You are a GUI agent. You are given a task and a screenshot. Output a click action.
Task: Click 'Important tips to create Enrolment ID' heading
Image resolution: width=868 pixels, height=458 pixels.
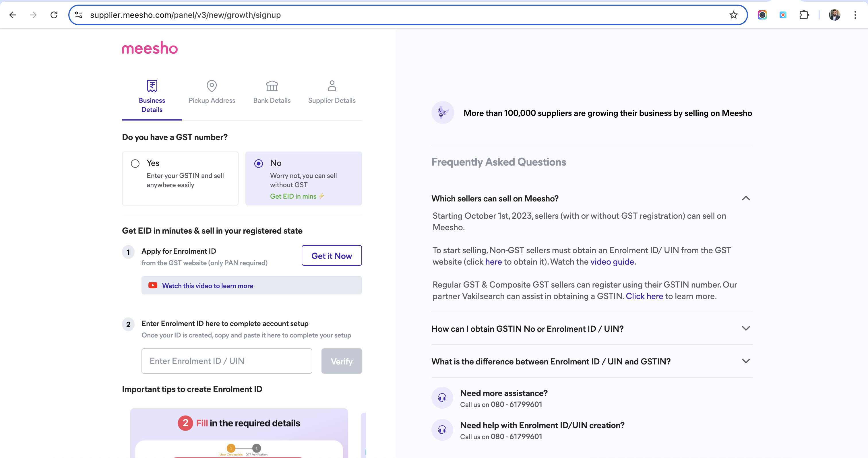point(192,389)
